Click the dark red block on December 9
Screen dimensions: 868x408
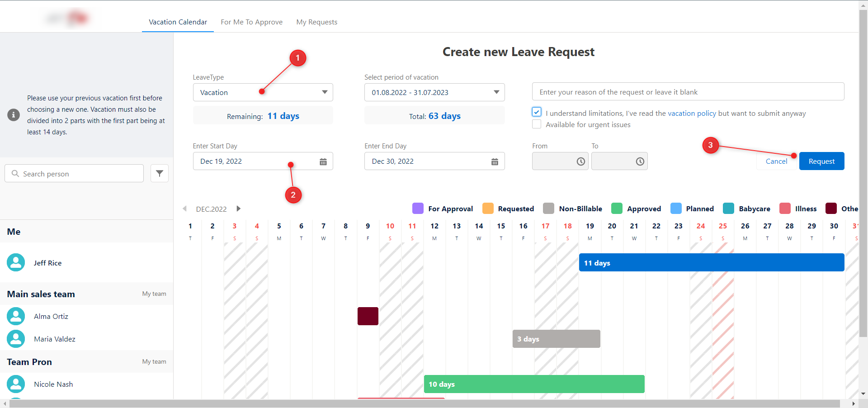coord(368,316)
